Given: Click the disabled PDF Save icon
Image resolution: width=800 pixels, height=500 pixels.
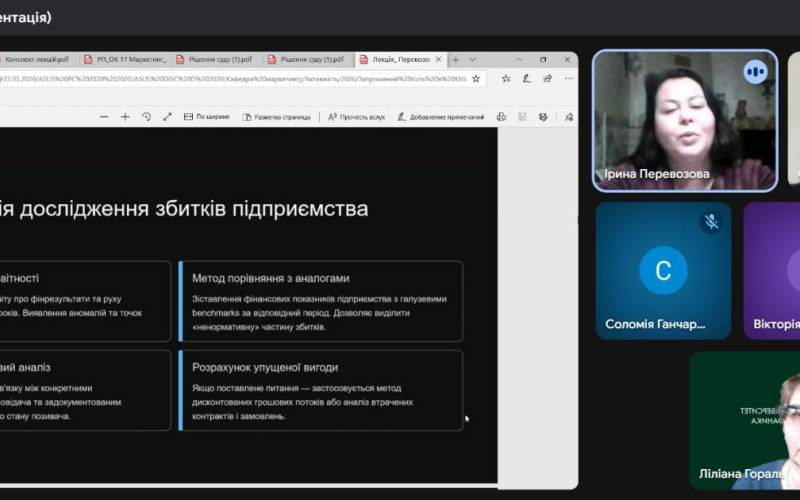Looking at the screenshot, I should pyautogui.click(x=522, y=117).
